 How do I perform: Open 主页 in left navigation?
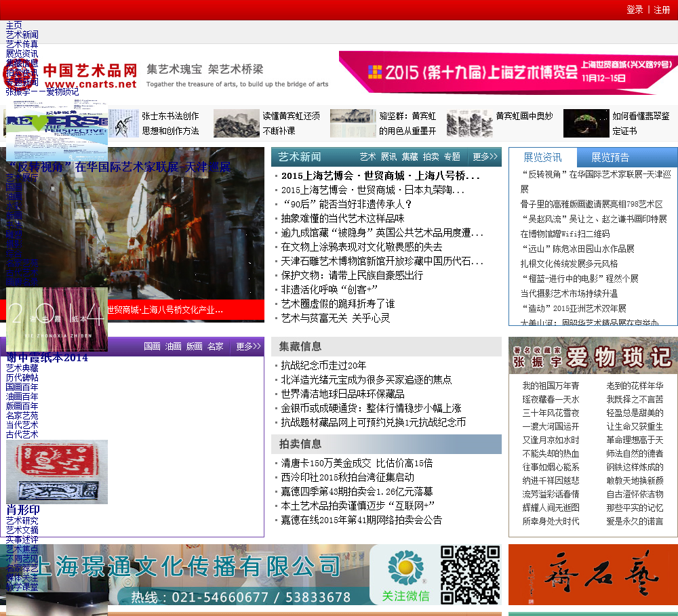14,25
